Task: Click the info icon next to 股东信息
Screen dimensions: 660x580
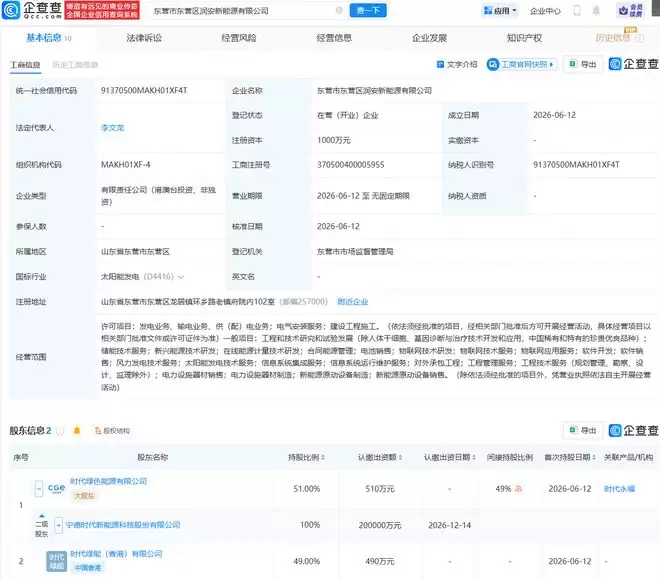Action: 60,431
